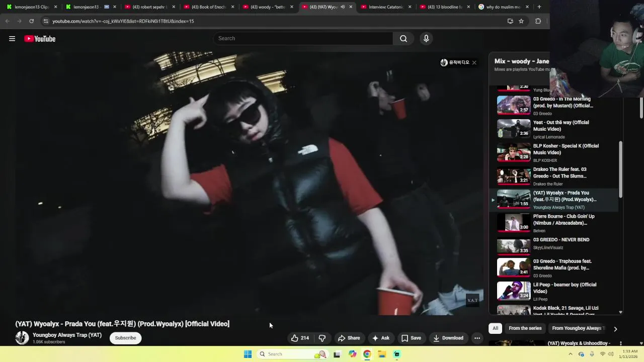Show more filter chips with right chevron
Image resolution: width=644 pixels, height=362 pixels.
coord(615,329)
